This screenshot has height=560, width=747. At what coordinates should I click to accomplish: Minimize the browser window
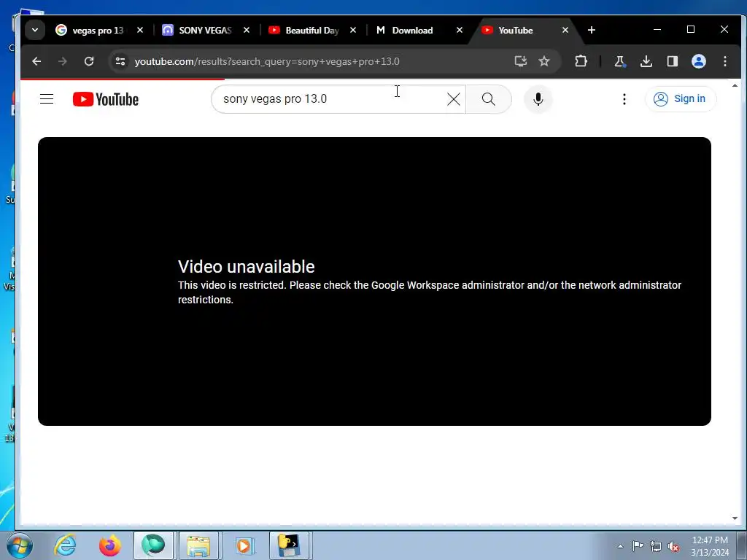coord(657,29)
